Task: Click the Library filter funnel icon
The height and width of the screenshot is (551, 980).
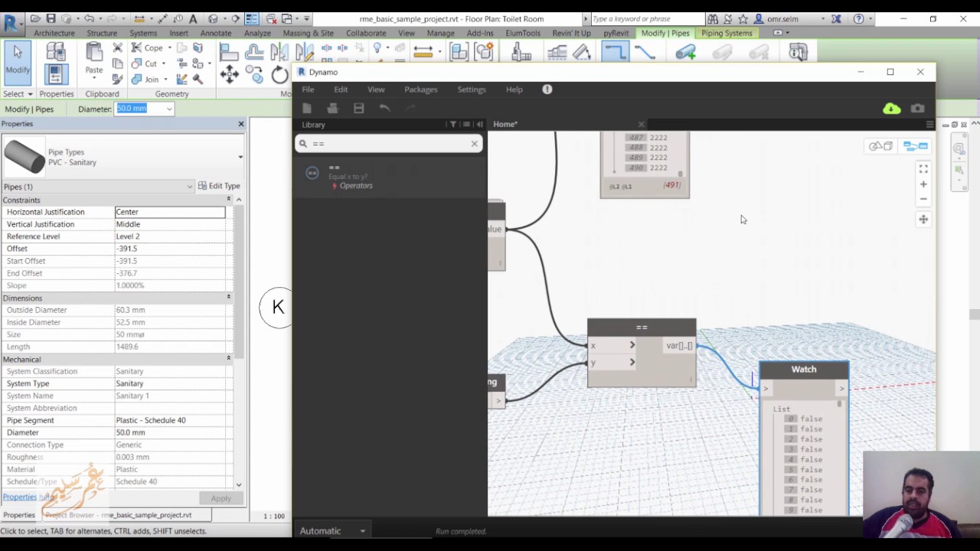Action: coord(452,125)
